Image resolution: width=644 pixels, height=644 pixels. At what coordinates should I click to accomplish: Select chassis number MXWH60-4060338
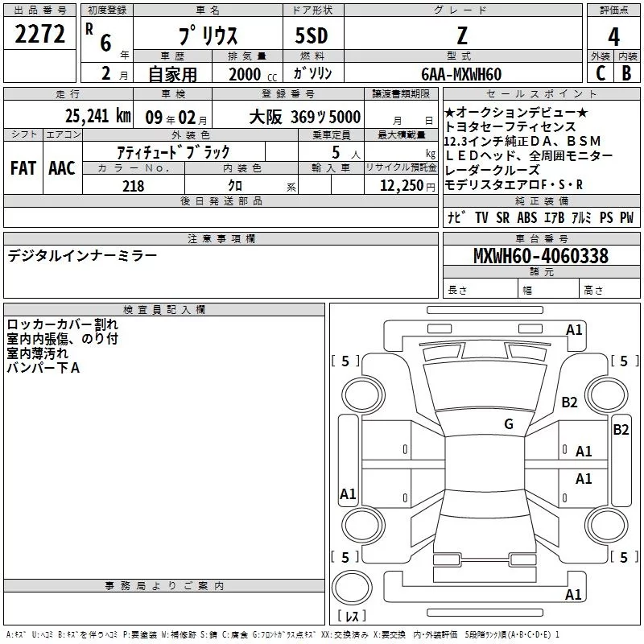tap(540, 256)
